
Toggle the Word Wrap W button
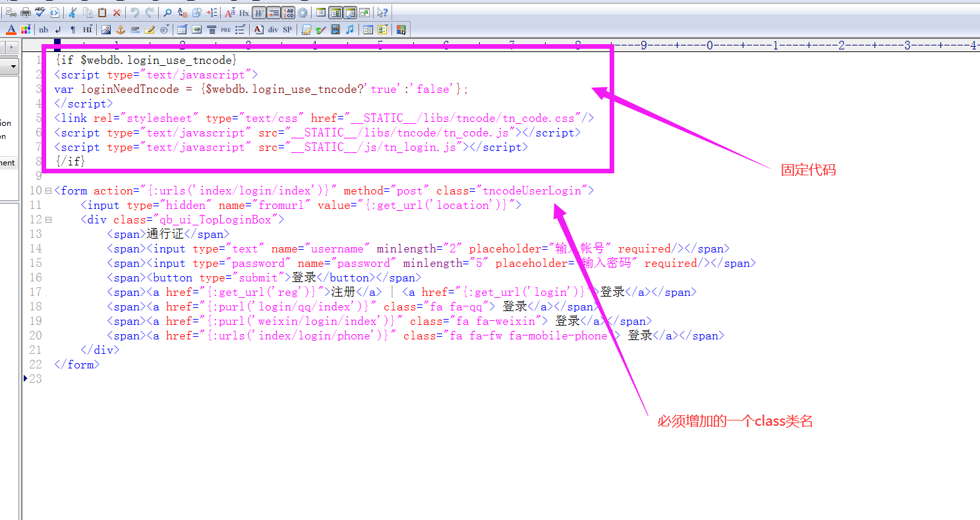259,13
